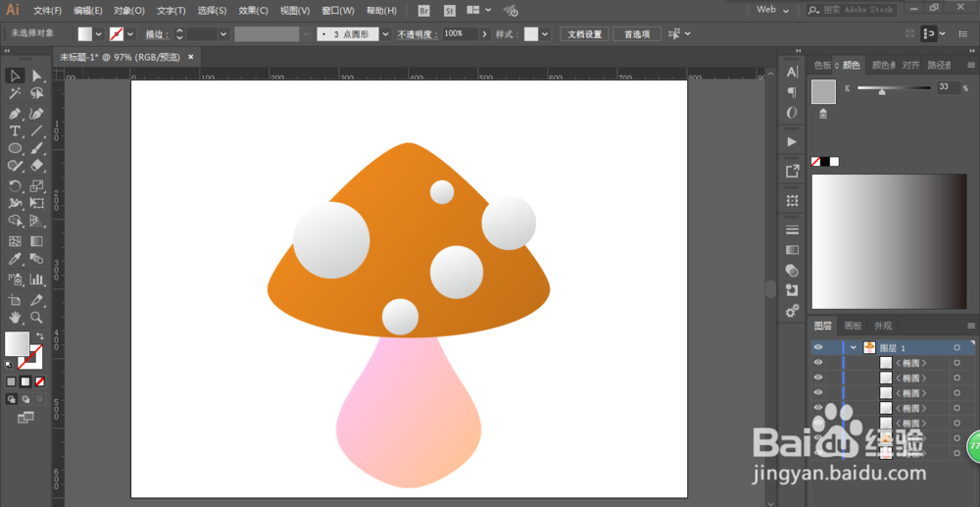Screen dimensions: 980x507
Task: Switch to 画板 artboards tab
Action: [x=854, y=326]
